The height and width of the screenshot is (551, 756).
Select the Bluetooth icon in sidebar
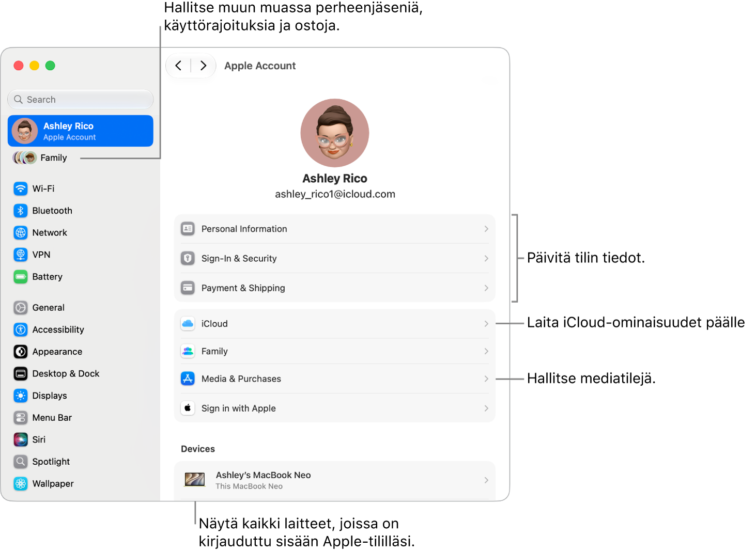coord(21,211)
